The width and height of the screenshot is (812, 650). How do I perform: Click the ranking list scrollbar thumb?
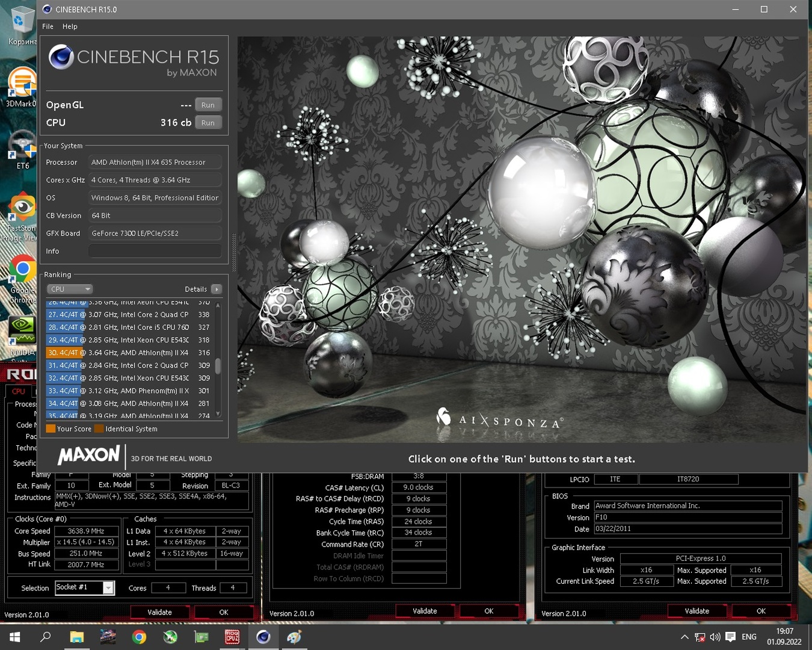218,366
